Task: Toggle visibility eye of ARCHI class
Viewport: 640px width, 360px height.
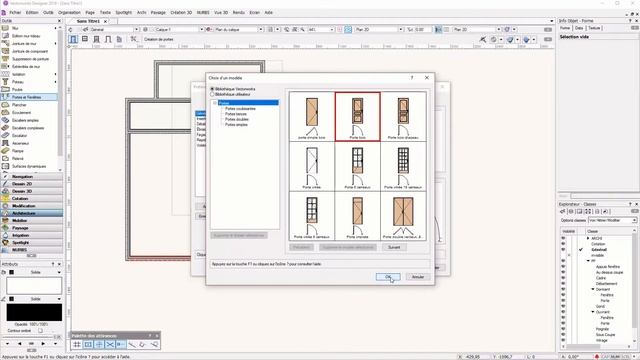Action: [x=563, y=238]
